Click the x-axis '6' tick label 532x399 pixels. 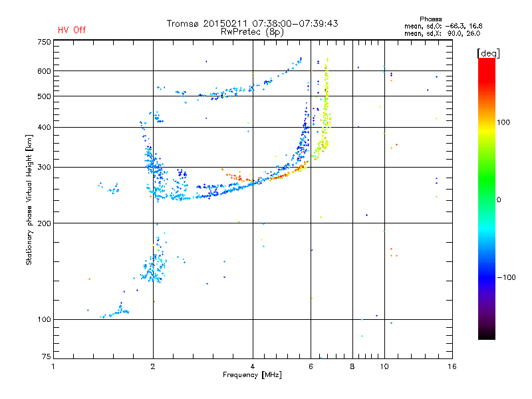tap(311, 367)
